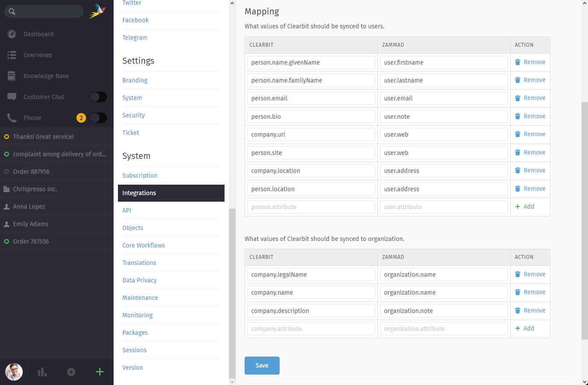Toggle the Customer Chat switch
Viewport: 588px width, 385px height.
pos(98,97)
